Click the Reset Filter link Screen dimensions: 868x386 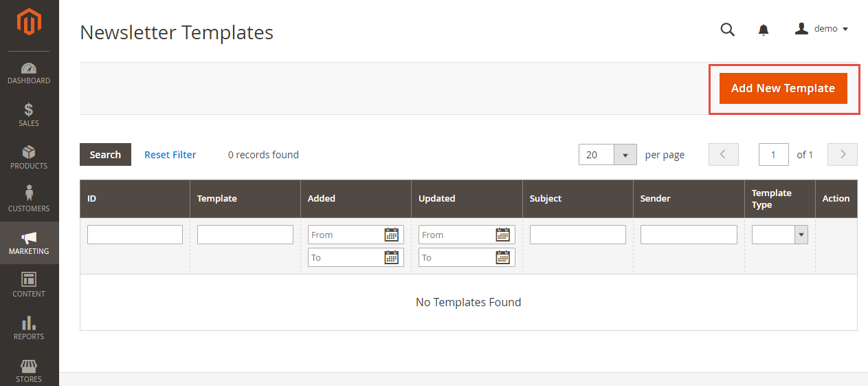tap(170, 155)
